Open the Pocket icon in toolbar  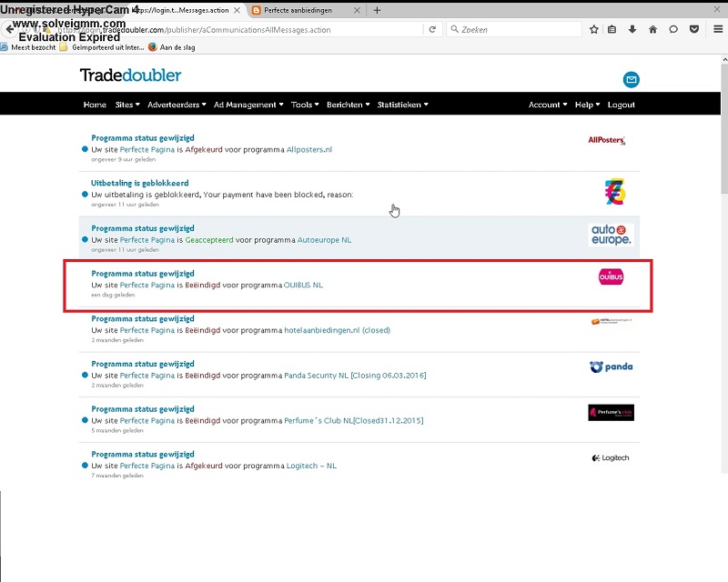(694, 29)
